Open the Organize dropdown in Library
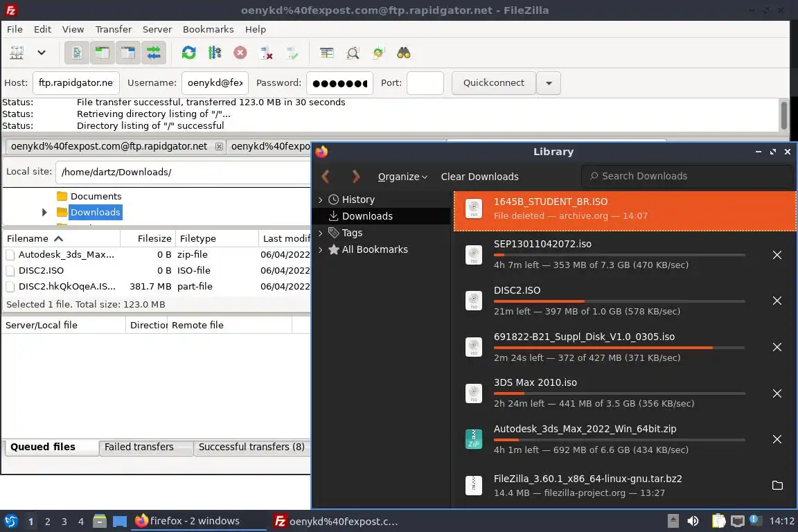The height and width of the screenshot is (532, 798). [x=402, y=177]
